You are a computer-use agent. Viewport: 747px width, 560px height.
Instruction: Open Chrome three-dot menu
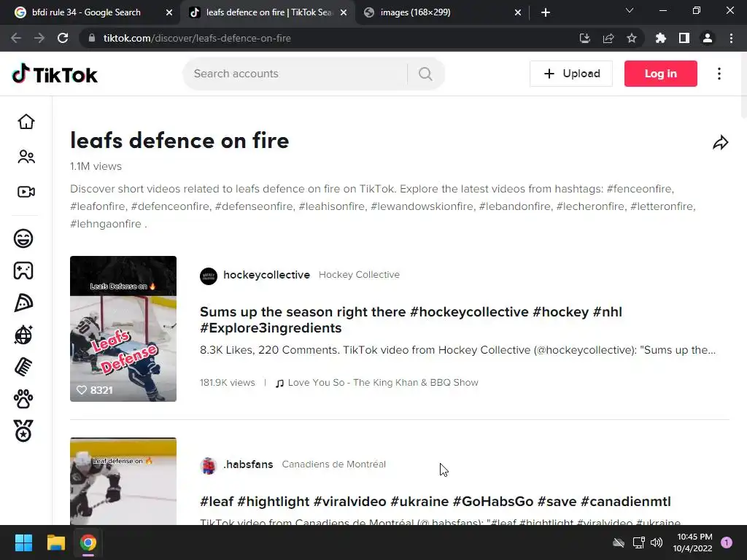(731, 38)
